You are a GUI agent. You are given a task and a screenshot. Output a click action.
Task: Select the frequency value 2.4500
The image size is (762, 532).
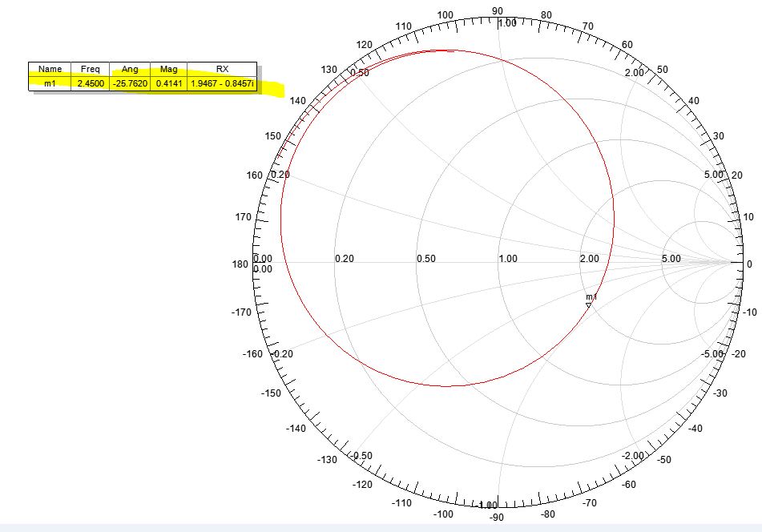point(91,83)
